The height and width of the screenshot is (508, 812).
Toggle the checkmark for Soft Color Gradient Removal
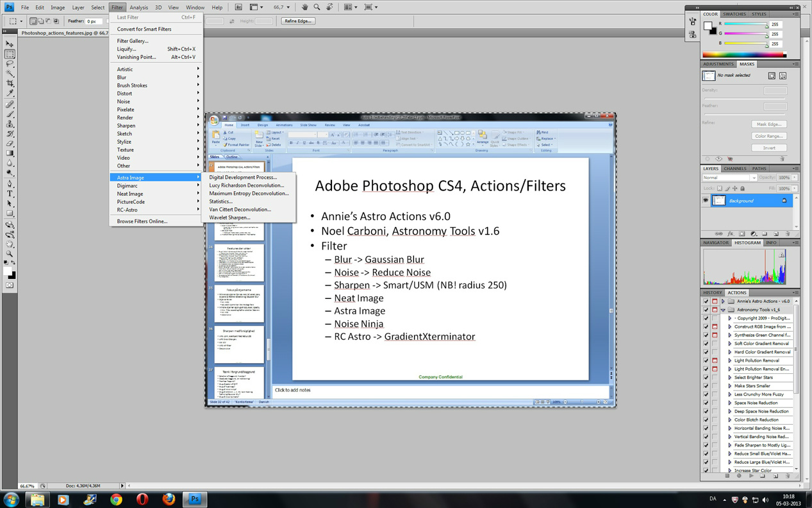tap(706, 344)
